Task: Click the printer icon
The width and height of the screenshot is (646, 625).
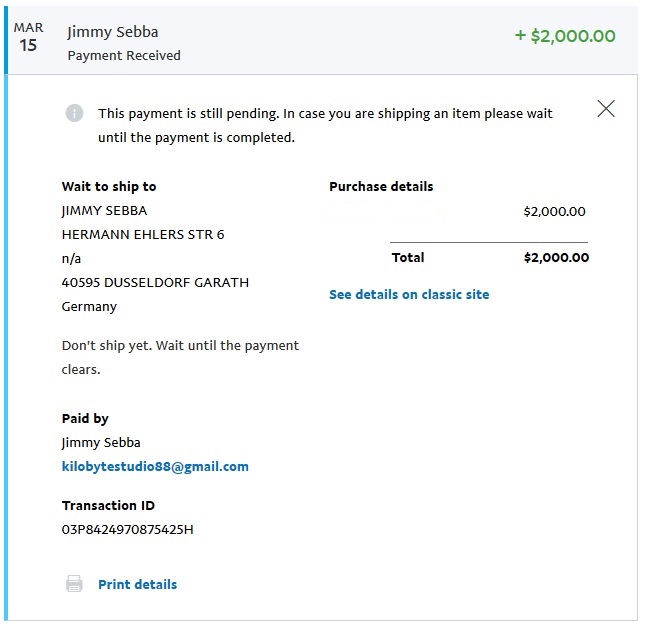Action: click(x=74, y=583)
